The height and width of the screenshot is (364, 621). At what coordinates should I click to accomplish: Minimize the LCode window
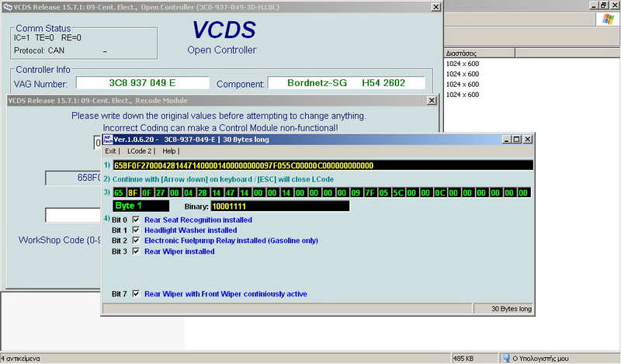506,140
